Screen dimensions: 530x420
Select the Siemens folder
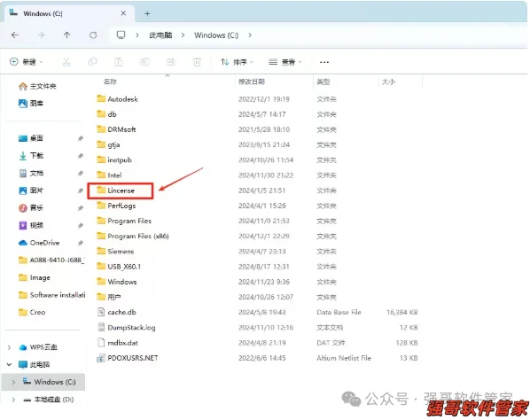(x=115, y=251)
